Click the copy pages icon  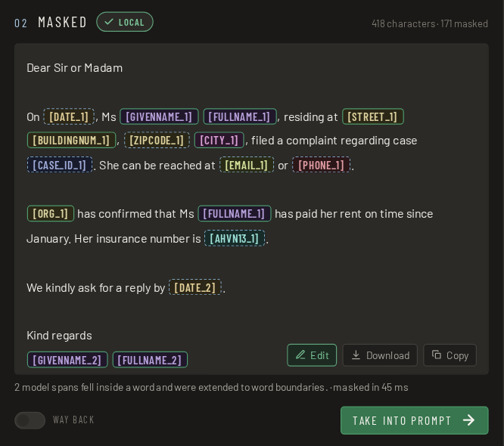(436, 355)
